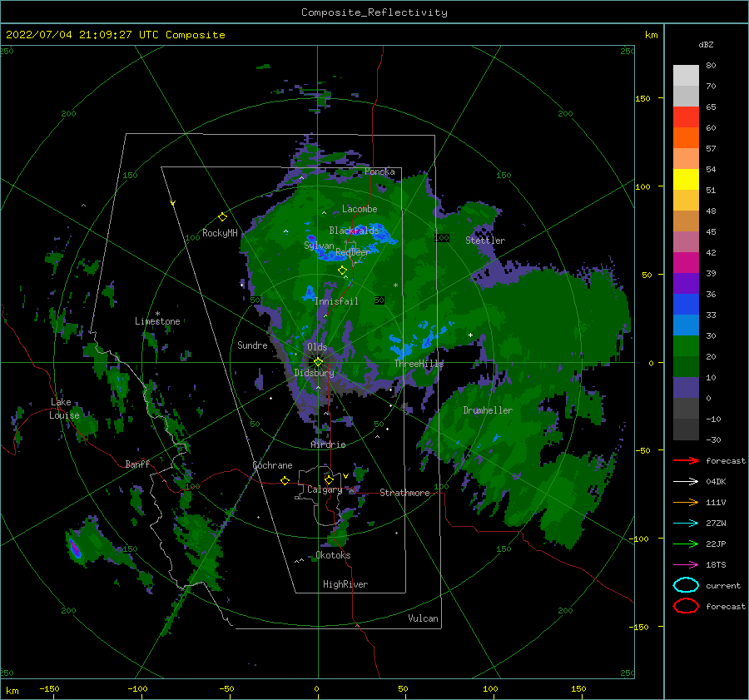Select the blue 36 dBZ swatch
Image resolution: width=749 pixels, height=700 pixels.
tap(686, 305)
